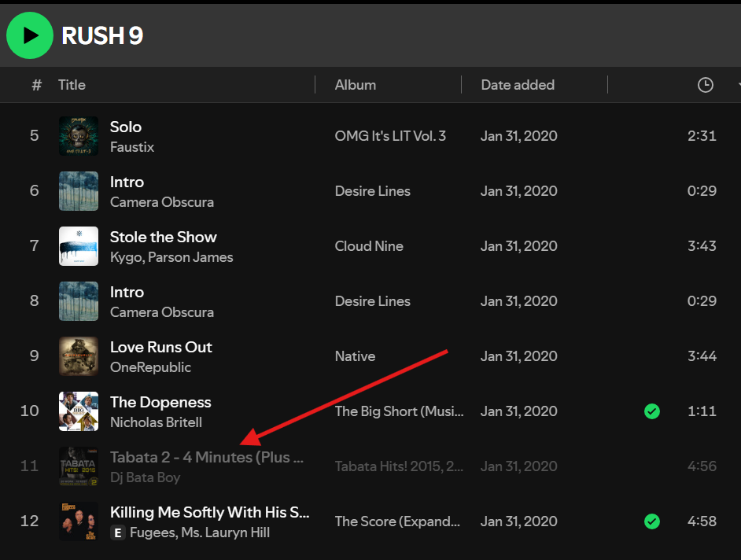This screenshot has width=741, height=560.
Task: Click track number 5
Action: tap(34, 135)
